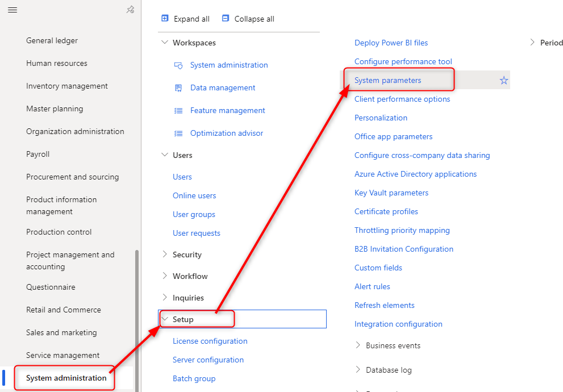Screen dimensions: 563x392
Task: Click the pin navigation pane icon
Action: click(130, 10)
